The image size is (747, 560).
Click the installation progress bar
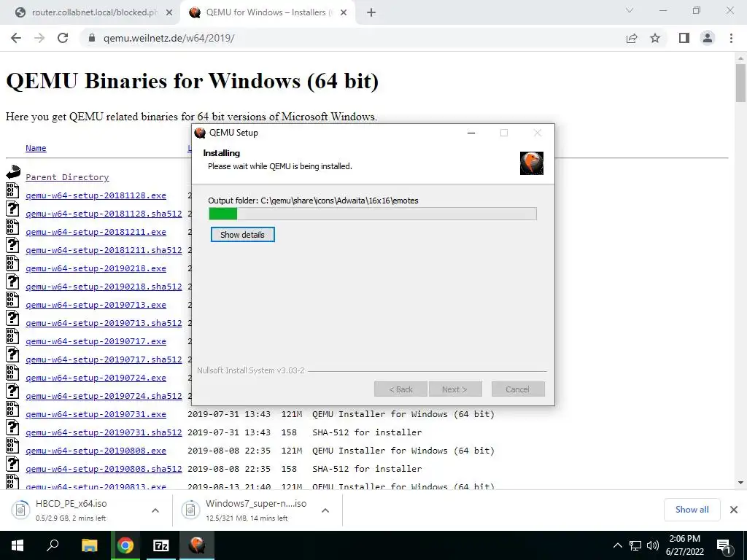(373, 214)
